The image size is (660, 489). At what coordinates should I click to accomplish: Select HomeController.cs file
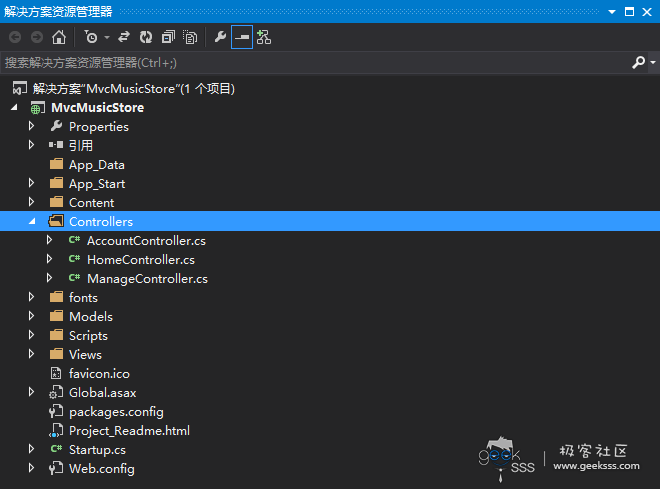141,260
